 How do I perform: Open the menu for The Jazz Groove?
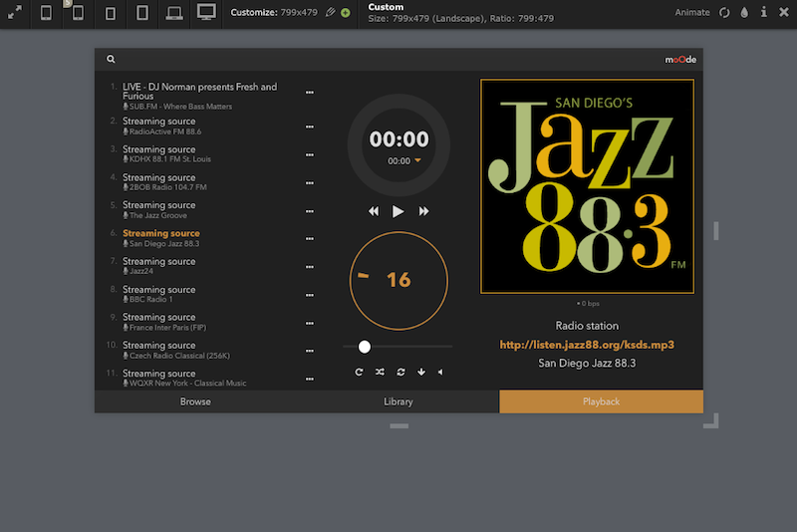pyautogui.click(x=310, y=211)
